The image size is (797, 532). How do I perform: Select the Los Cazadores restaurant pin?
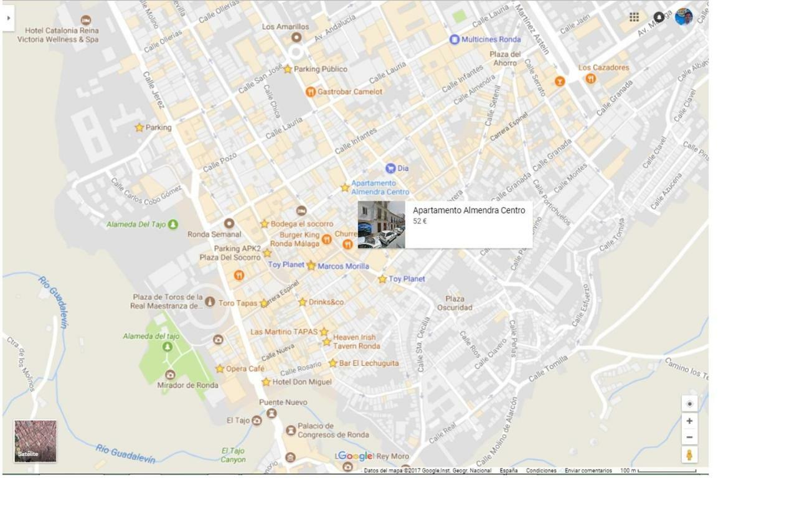pyautogui.click(x=591, y=78)
